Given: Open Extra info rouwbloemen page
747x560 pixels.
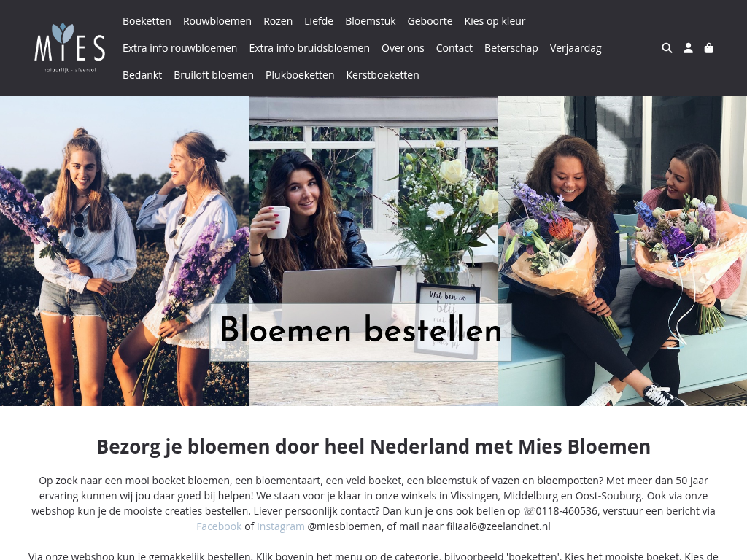Looking at the screenshot, I should (179, 48).
